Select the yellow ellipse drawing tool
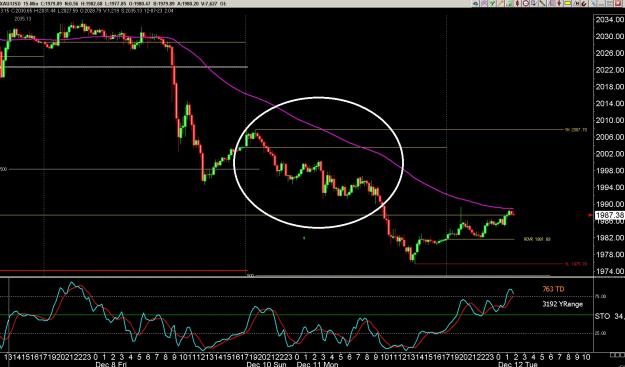The image size is (625, 367). (x=568, y=4)
